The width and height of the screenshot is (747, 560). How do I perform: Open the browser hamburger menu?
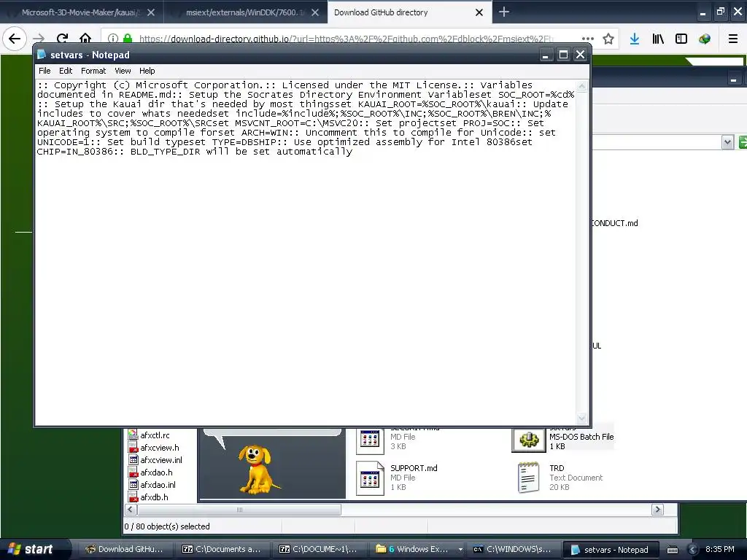pos(733,39)
